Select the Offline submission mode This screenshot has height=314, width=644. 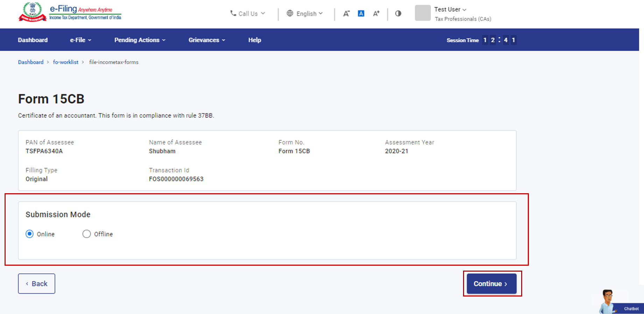click(86, 234)
